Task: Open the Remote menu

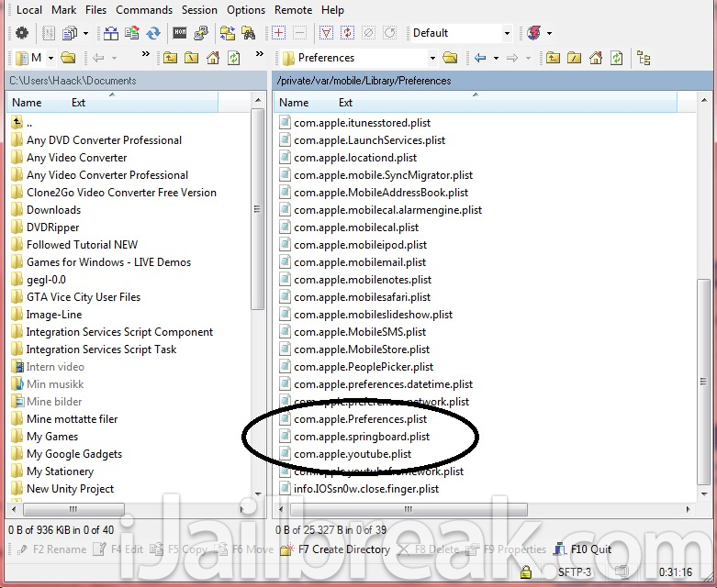Action: point(293,10)
